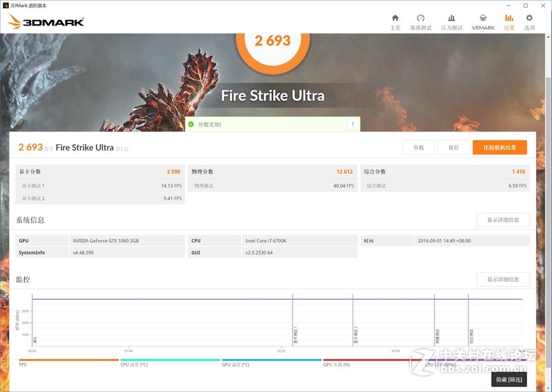Click the purple CPU frequency line
The width and height of the screenshot is (552, 392).
click(277, 299)
